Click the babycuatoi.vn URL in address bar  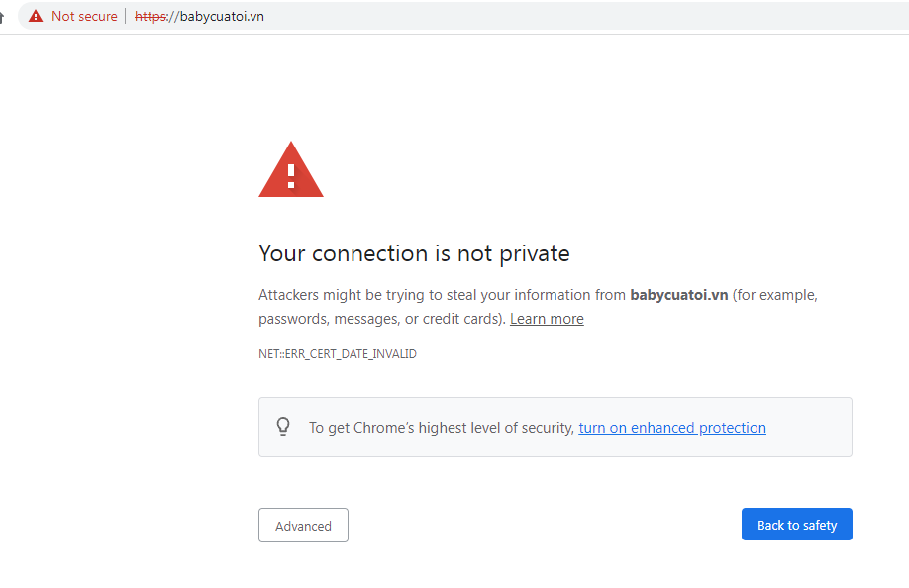222,16
